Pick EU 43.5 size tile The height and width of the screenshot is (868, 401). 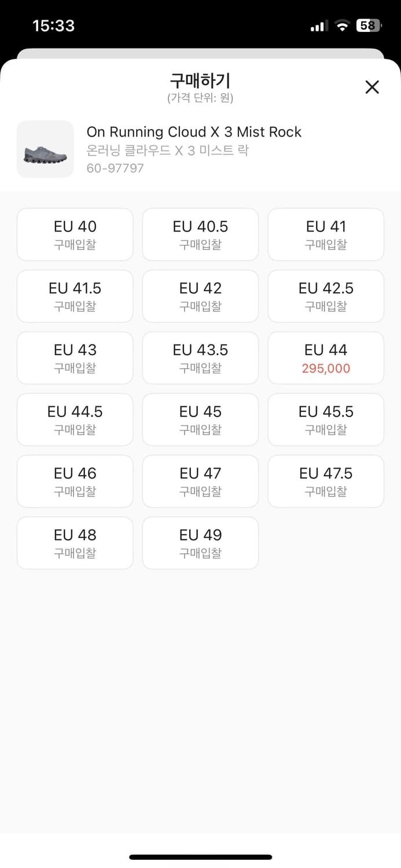point(200,358)
